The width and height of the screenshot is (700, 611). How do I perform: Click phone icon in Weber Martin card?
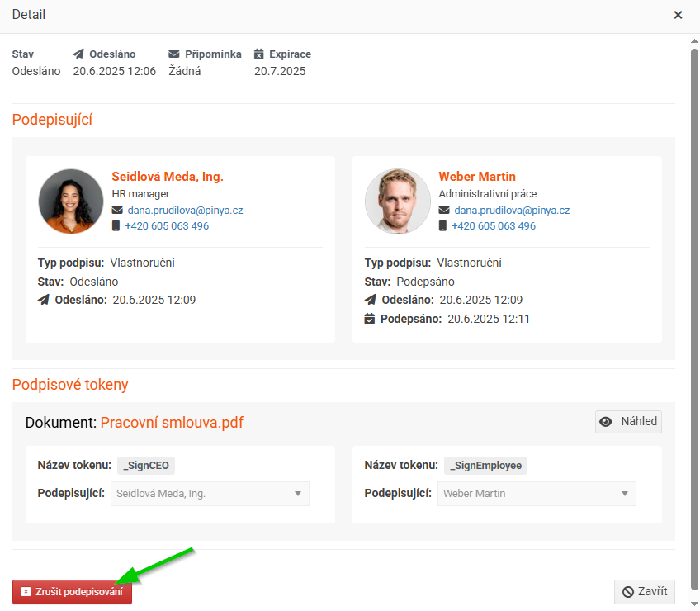442,225
